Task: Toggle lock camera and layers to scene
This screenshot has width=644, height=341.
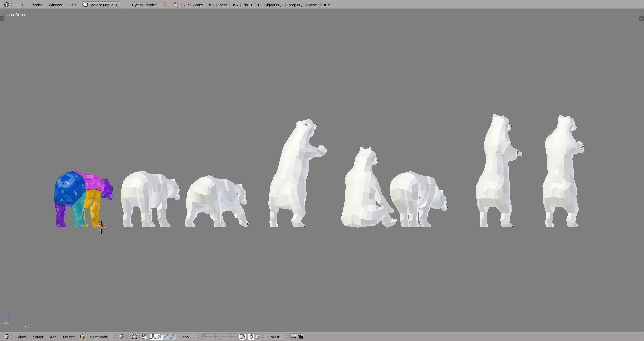Action: pos(243,337)
